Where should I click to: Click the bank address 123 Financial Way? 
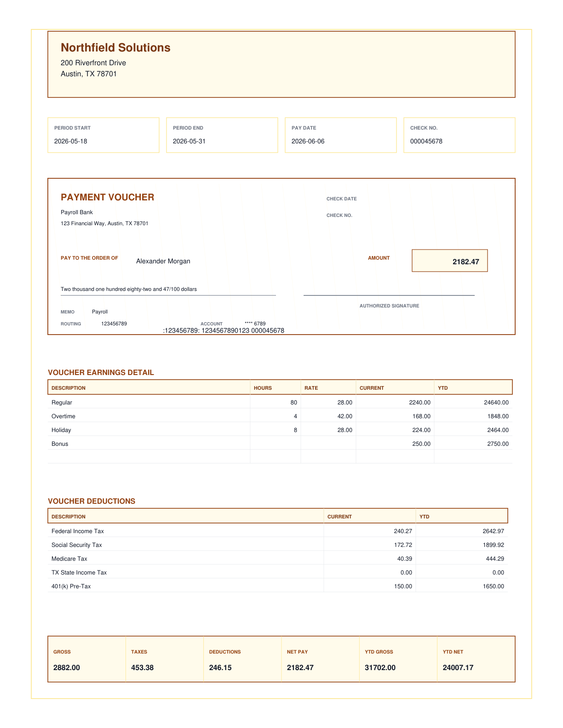(x=104, y=223)
